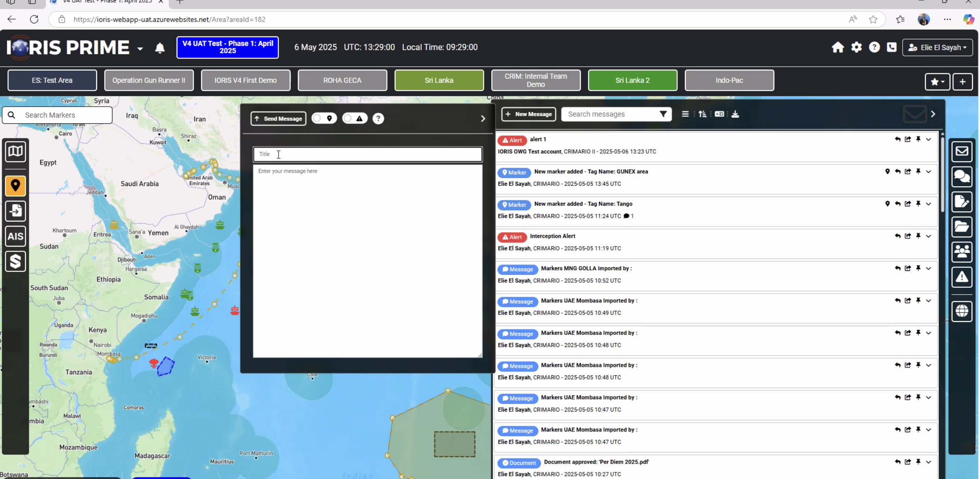Image resolution: width=980 pixels, height=479 pixels.
Task: Click the Send Message button
Action: [x=278, y=119]
